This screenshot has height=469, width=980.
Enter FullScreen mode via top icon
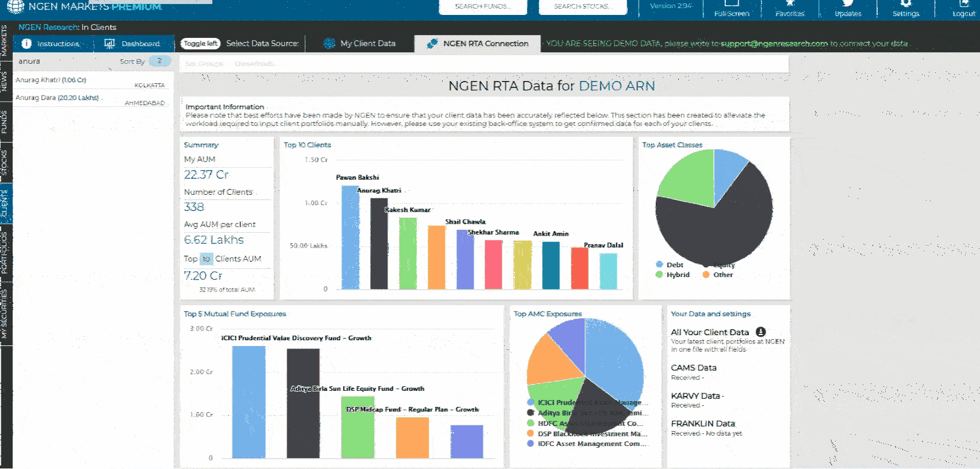732,3
